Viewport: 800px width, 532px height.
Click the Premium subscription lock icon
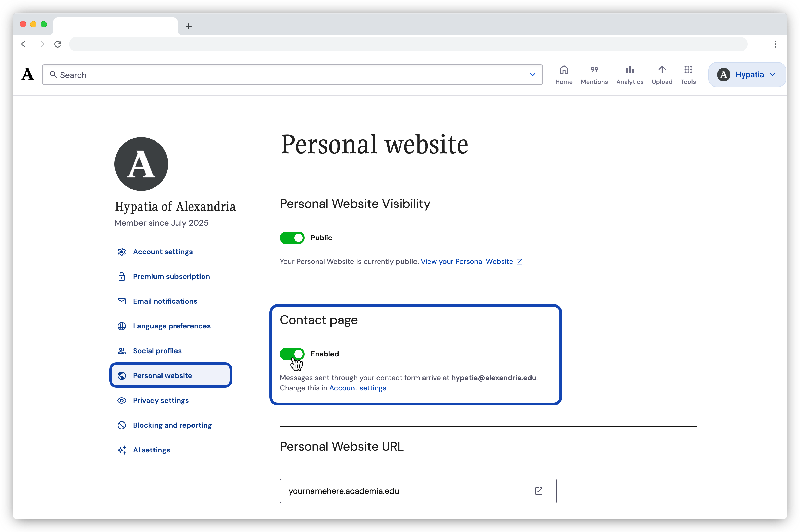[x=121, y=277]
